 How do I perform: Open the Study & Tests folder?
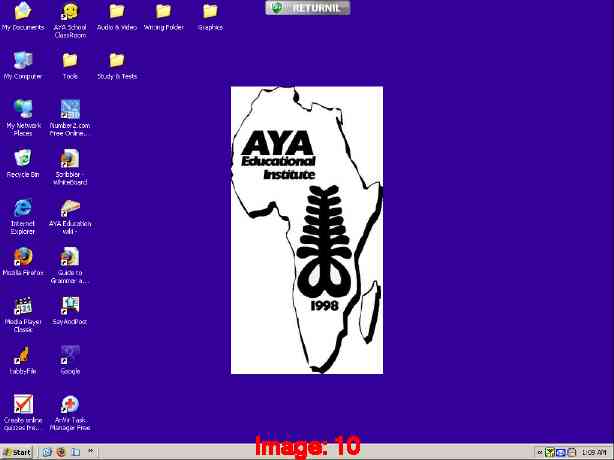point(117,65)
